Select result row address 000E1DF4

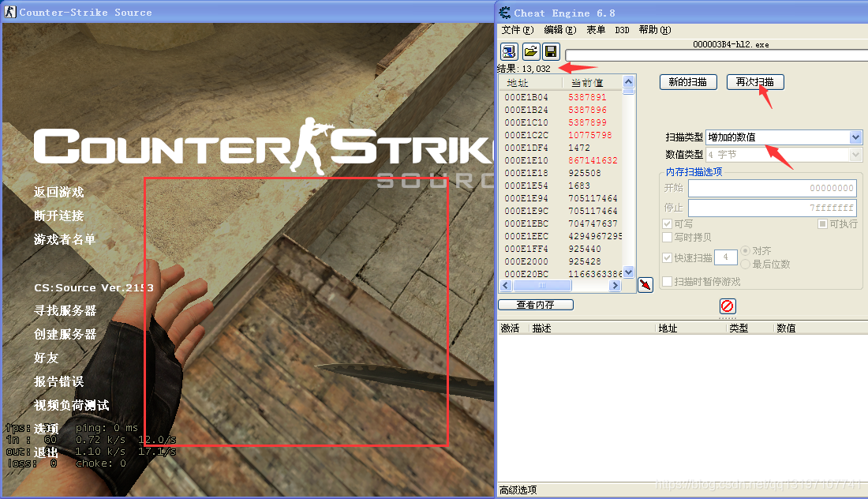pyautogui.click(x=561, y=148)
